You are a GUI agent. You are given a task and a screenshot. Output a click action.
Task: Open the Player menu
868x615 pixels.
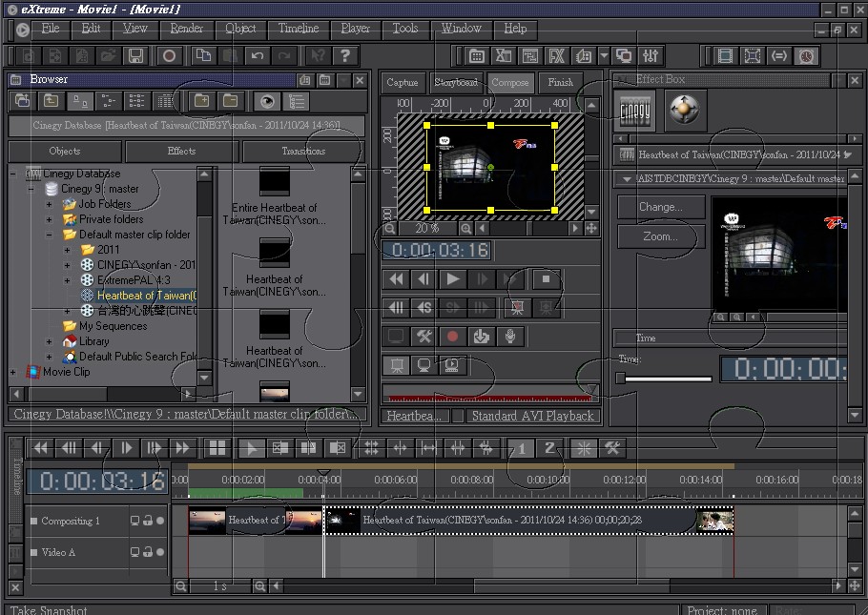(356, 29)
